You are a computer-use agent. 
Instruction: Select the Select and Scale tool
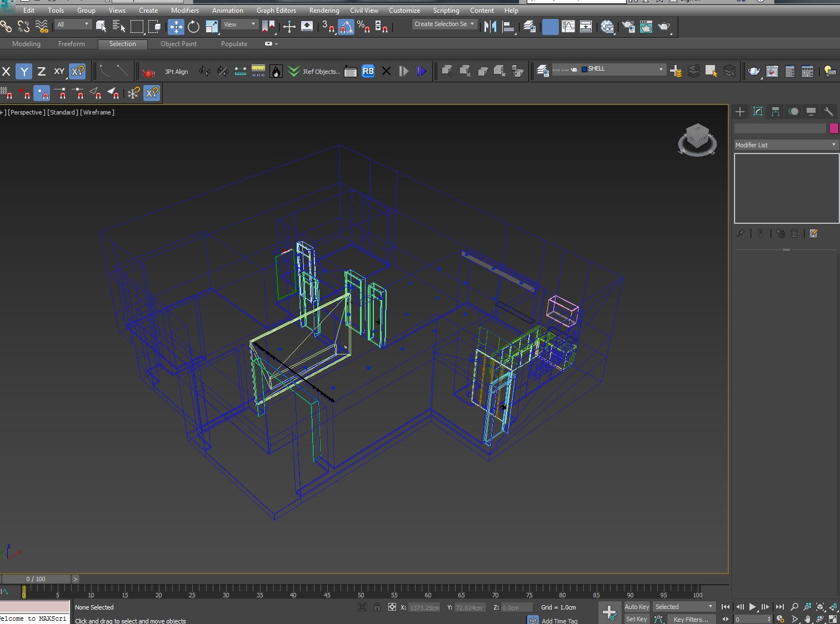point(212,26)
